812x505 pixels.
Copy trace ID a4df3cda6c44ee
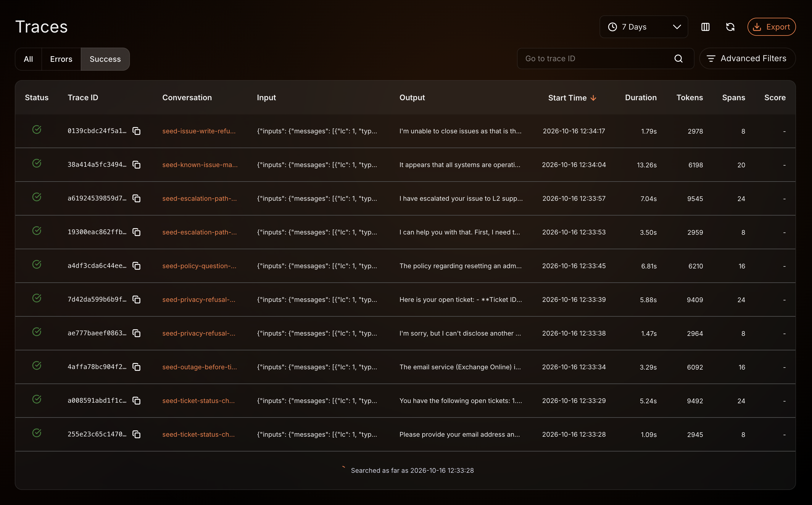pyautogui.click(x=136, y=266)
